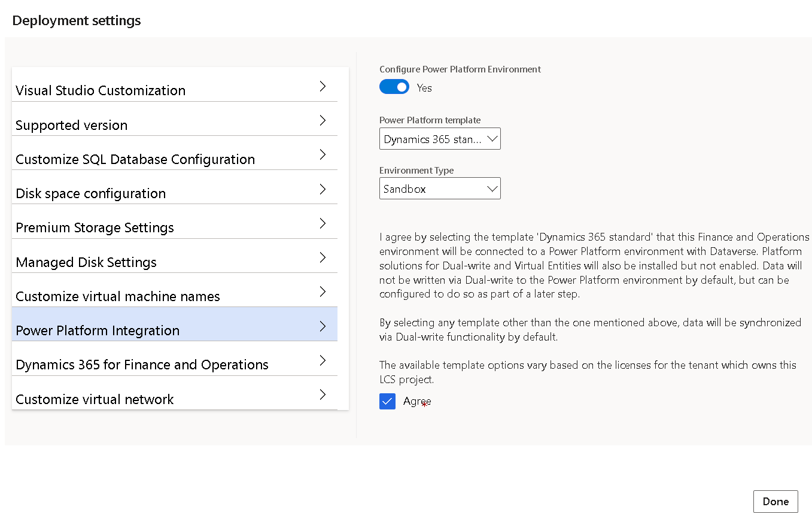Click chevron beside Premium Storage Settings
This screenshot has height=513, width=812.
[x=323, y=223]
